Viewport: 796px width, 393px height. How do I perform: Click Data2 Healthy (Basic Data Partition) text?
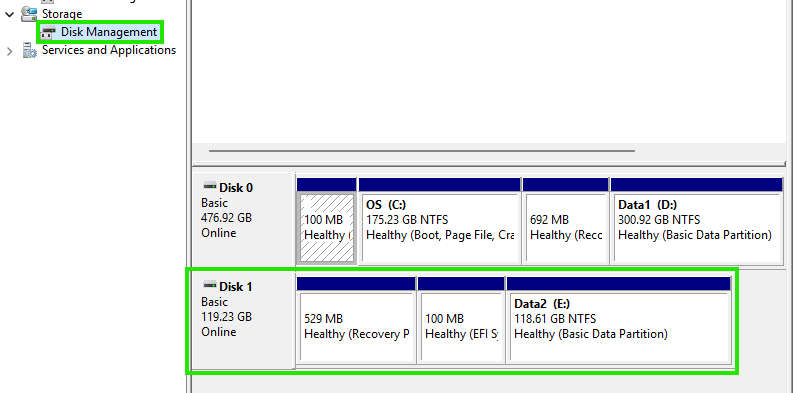[590, 334]
